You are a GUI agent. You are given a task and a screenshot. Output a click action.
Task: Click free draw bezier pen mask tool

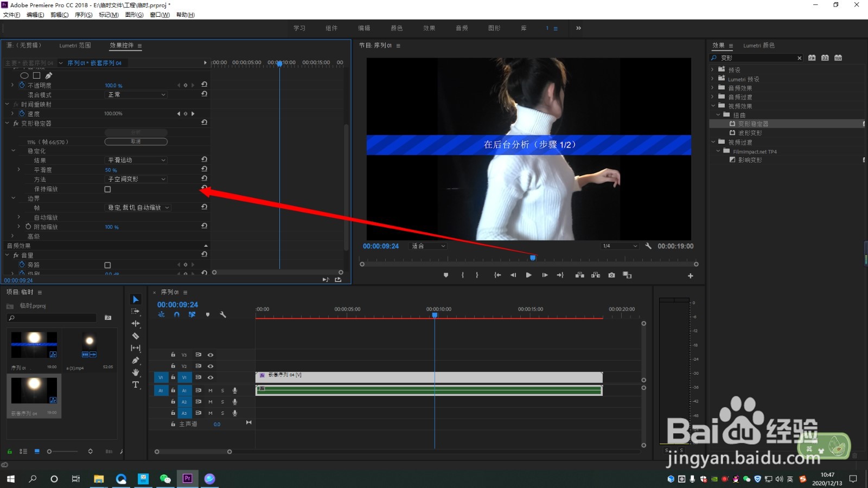click(x=49, y=75)
